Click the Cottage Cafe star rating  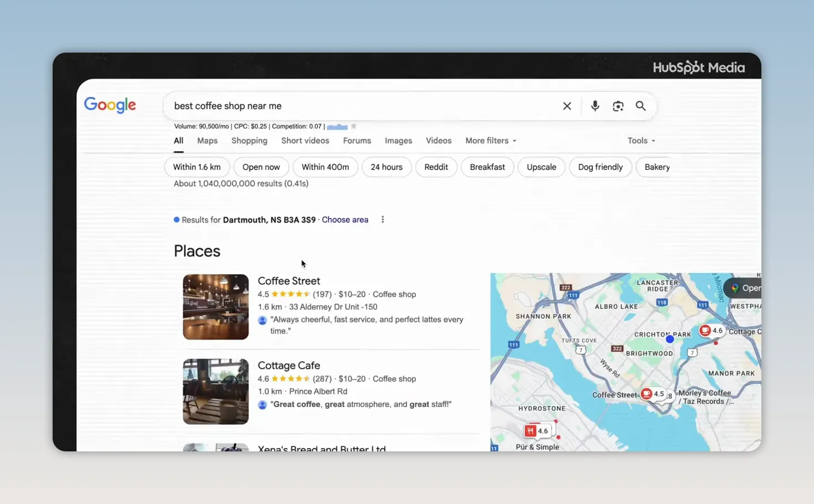point(290,379)
